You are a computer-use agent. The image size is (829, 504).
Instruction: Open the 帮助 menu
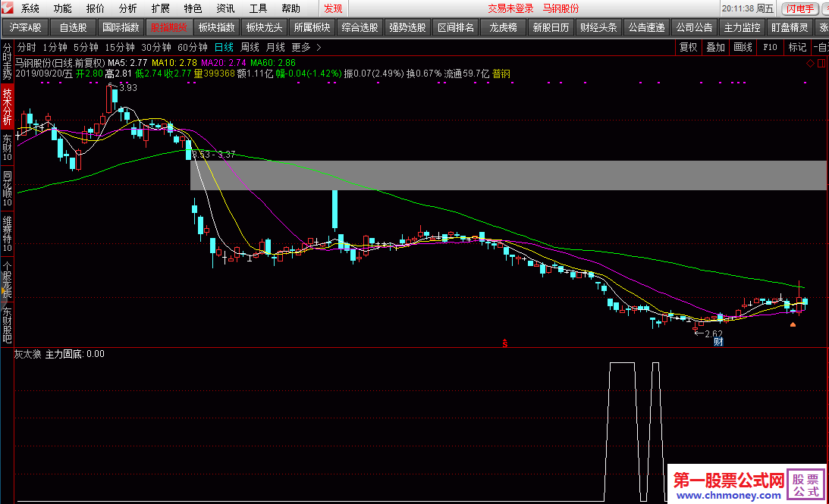pos(290,8)
